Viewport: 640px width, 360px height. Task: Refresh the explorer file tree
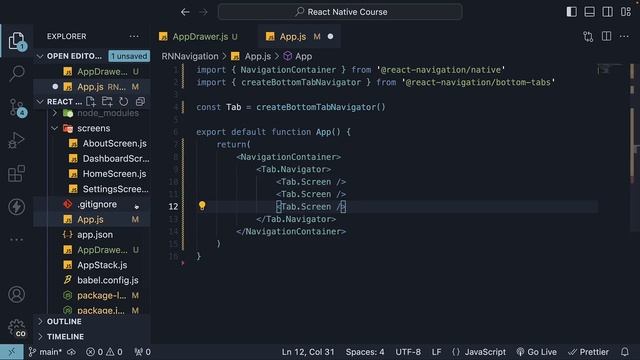pos(124,101)
